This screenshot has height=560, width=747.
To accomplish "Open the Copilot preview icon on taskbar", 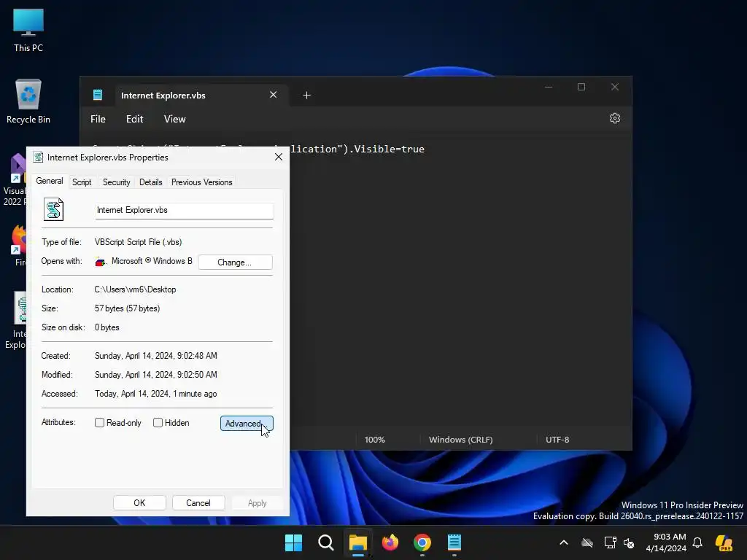I will (x=724, y=542).
